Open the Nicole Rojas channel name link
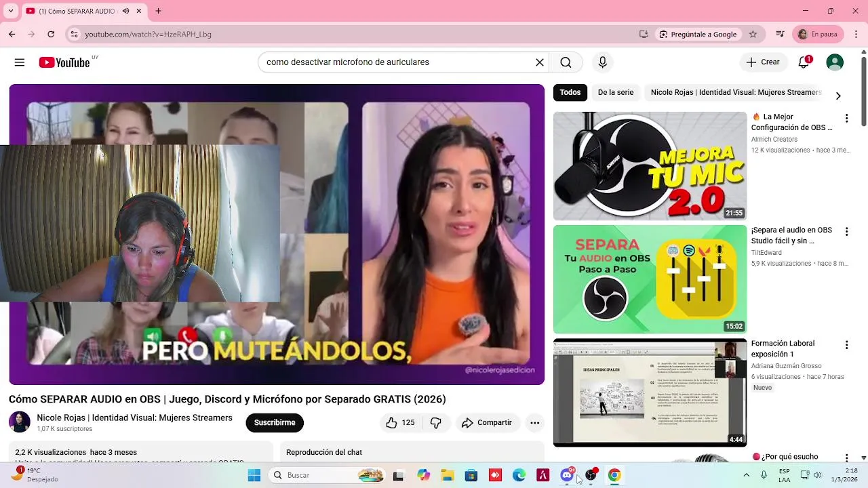The width and height of the screenshot is (868, 488). point(135,418)
